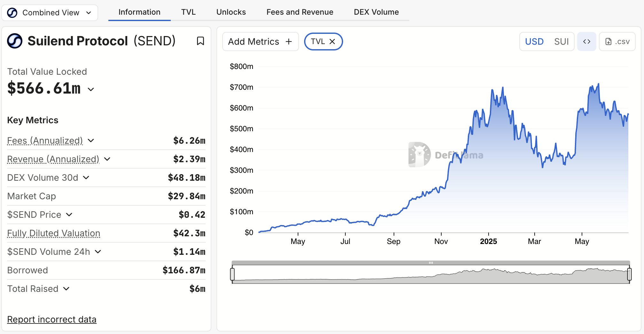Click the DefiLlama watermark logo on chart
This screenshot has width=644, height=334.
coord(419,155)
